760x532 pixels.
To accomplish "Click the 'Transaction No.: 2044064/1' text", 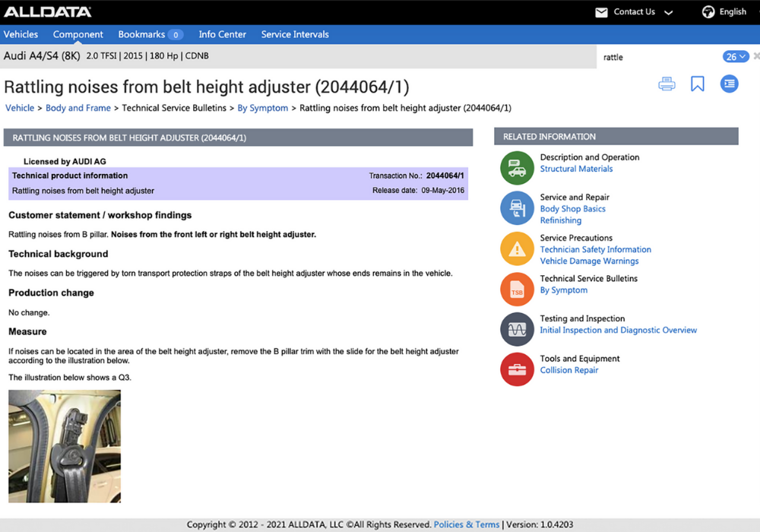I will pyautogui.click(x=416, y=176).
